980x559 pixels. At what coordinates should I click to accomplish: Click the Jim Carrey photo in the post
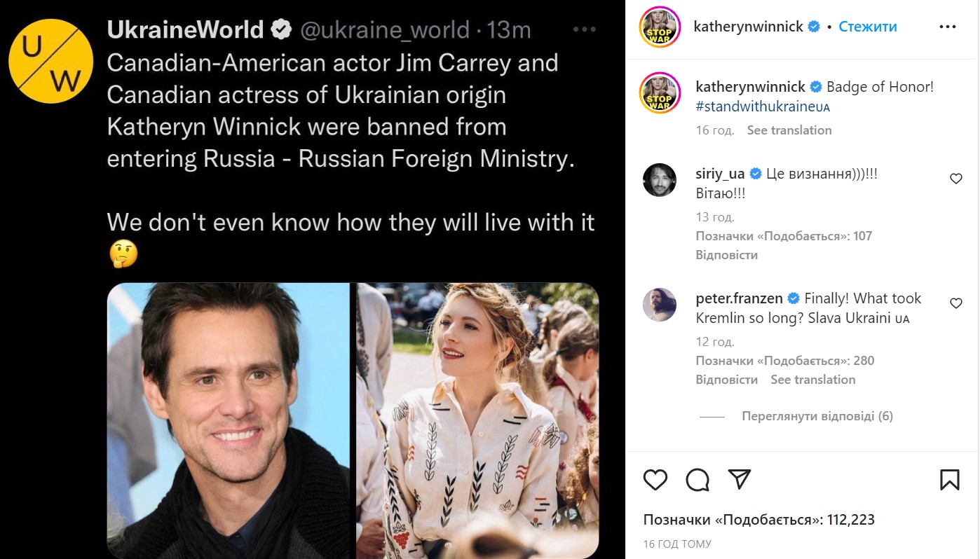(228, 420)
